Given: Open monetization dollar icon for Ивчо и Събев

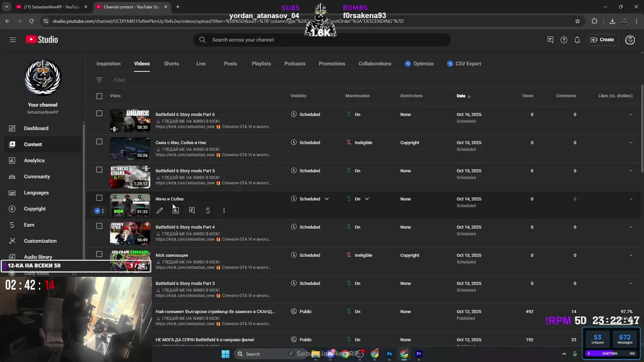Looking at the screenshot, I should point(208,211).
